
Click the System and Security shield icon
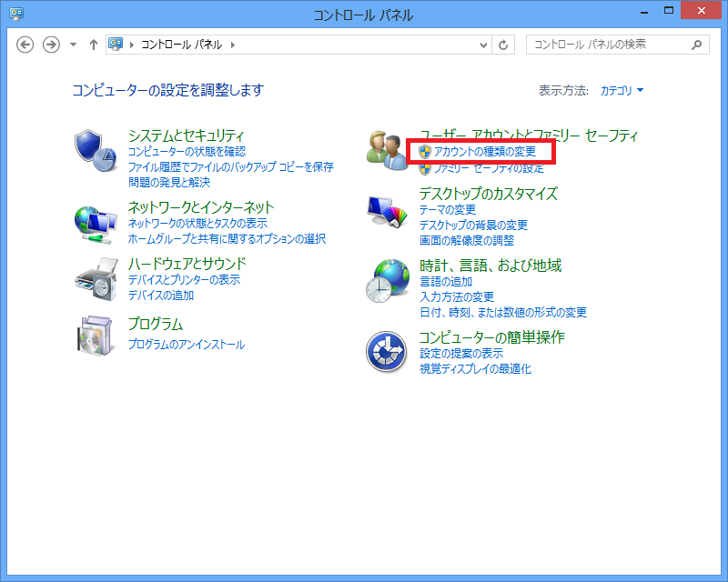click(x=96, y=150)
